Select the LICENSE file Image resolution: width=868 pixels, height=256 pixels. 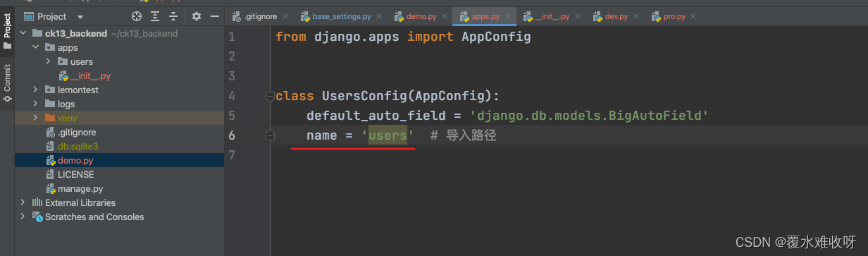click(x=75, y=174)
